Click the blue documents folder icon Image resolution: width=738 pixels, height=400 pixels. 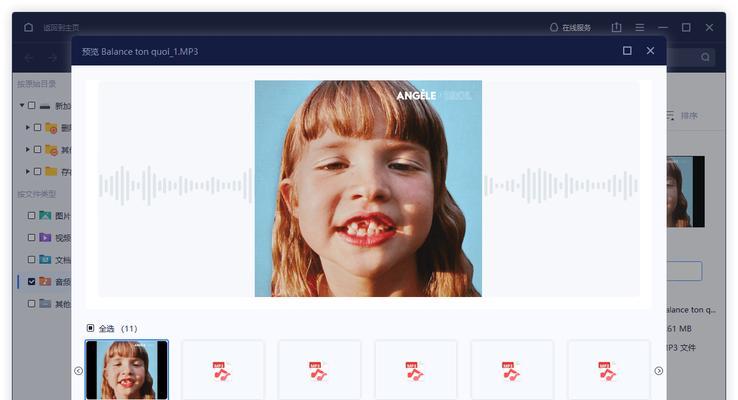[x=45, y=259]
